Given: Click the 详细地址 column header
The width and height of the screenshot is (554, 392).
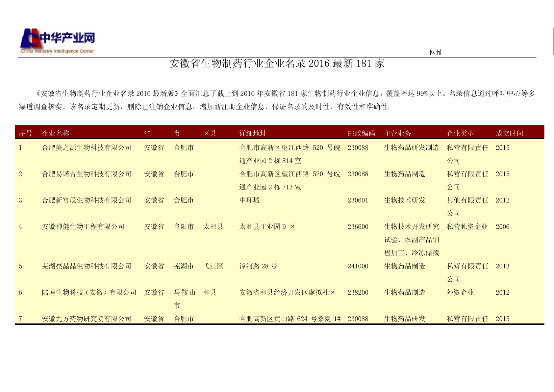Looking at the screenshot, I should click(x=253, y=133).
